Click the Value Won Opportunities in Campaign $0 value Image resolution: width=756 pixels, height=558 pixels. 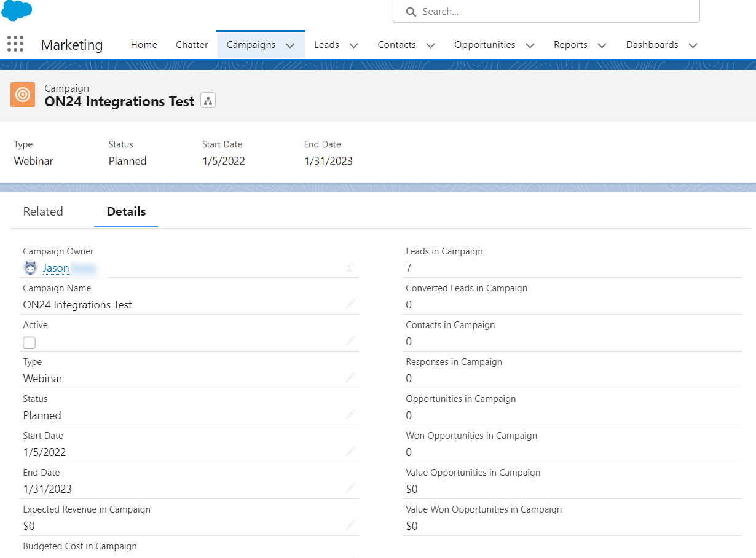point(412,526)
